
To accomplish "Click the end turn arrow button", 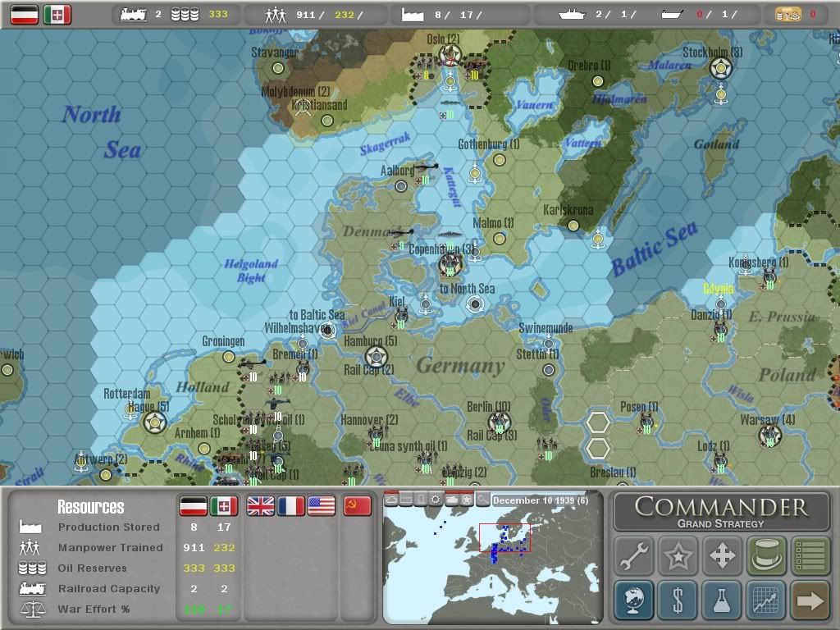I will [x=810, y=600].
